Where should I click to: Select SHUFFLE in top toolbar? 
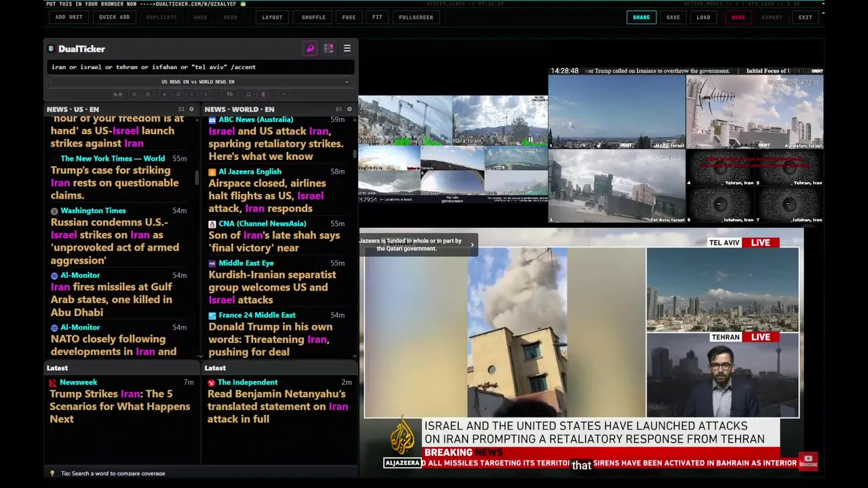[x=313, y=17]
